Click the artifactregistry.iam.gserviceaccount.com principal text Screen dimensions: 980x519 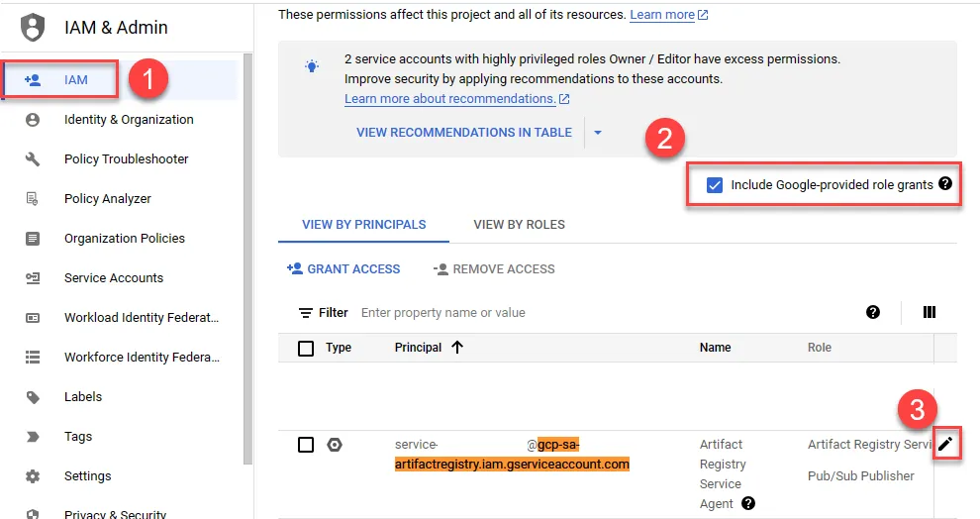point(512,464)
